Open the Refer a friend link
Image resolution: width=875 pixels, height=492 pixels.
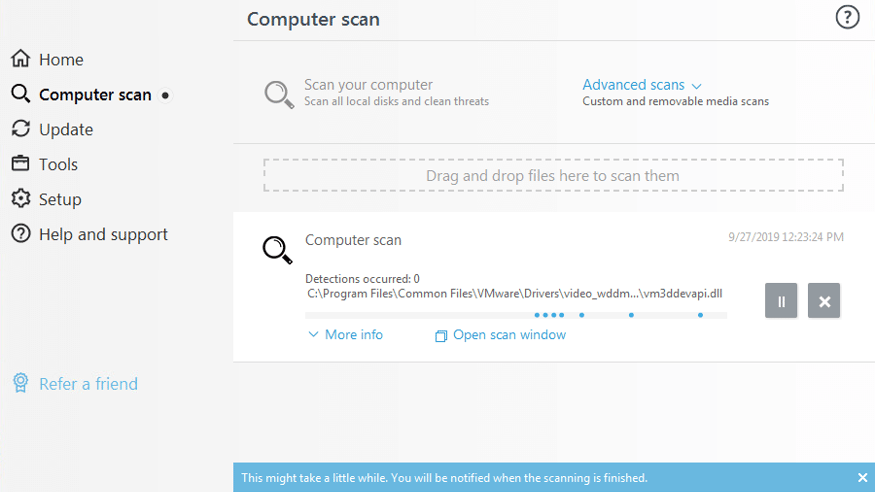[88, 384]
